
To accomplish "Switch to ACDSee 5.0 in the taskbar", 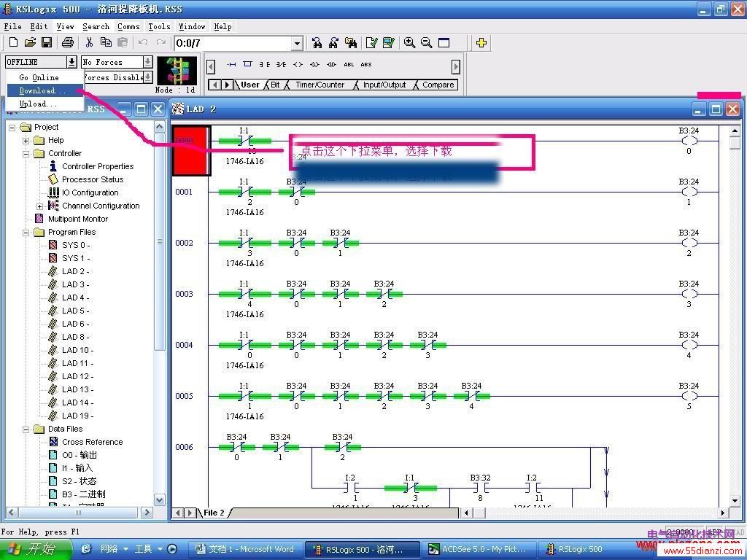I will click(478, 550).
